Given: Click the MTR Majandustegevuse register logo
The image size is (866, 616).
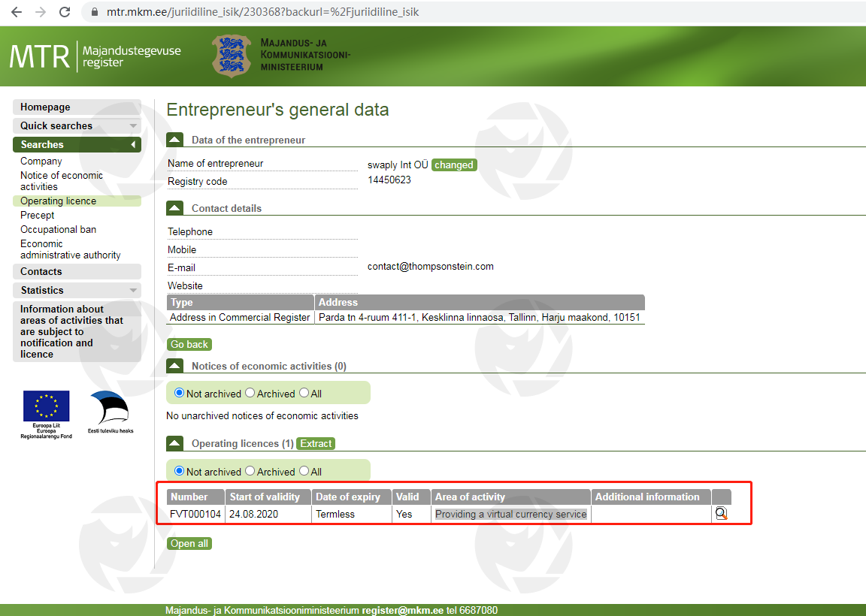Looking at the screenshot, I should point(95,57).
